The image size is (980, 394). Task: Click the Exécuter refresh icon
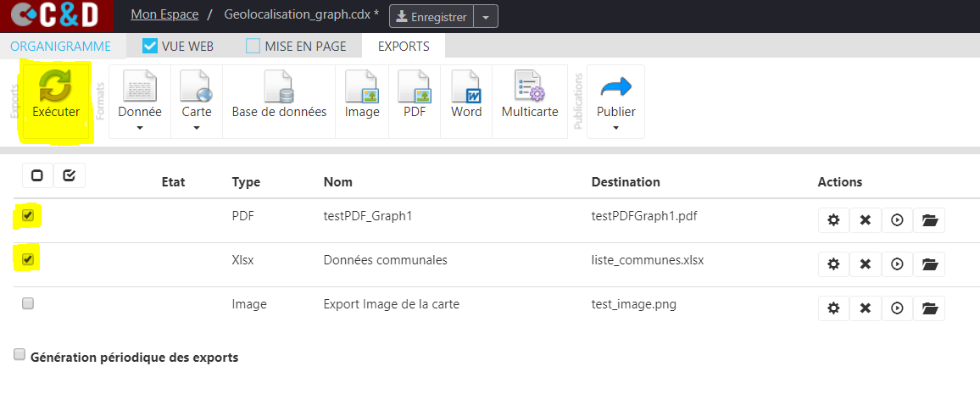click(x=56, y=86)
